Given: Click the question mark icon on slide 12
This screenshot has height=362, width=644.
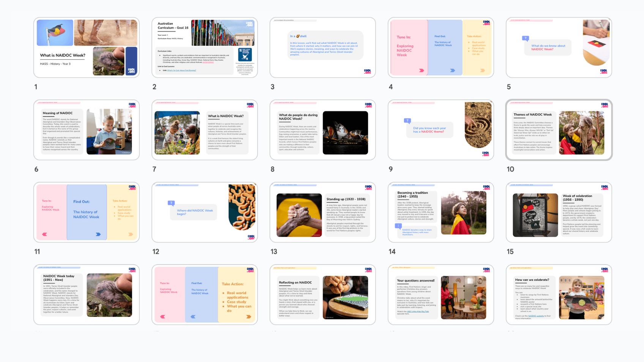Looking at the screenshot, I should 171,203.
